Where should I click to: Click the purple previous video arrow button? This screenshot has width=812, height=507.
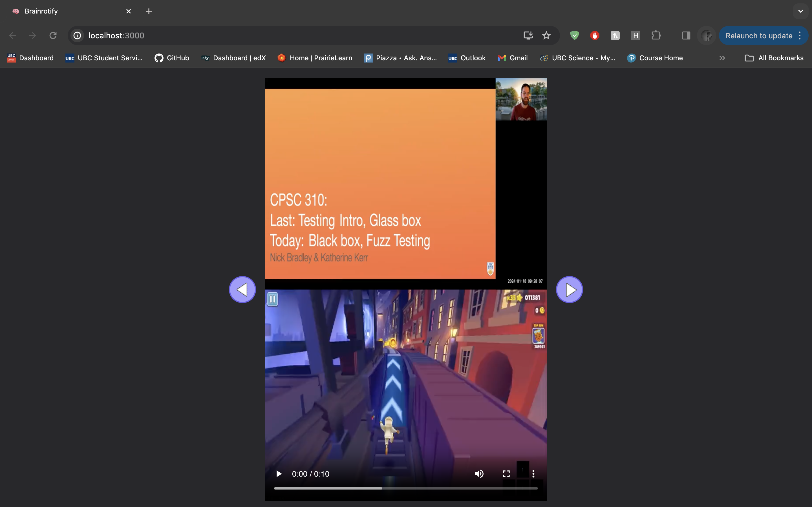pos(242,289)
